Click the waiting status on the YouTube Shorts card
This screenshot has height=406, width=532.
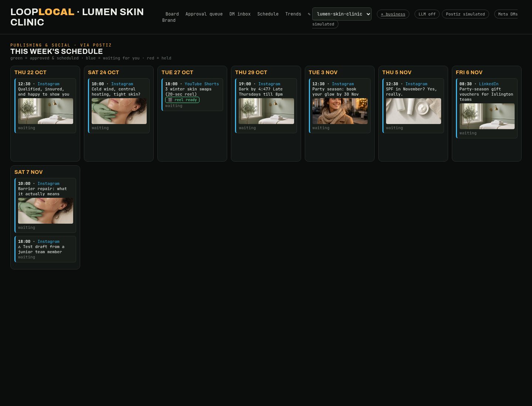coord(174,106)
